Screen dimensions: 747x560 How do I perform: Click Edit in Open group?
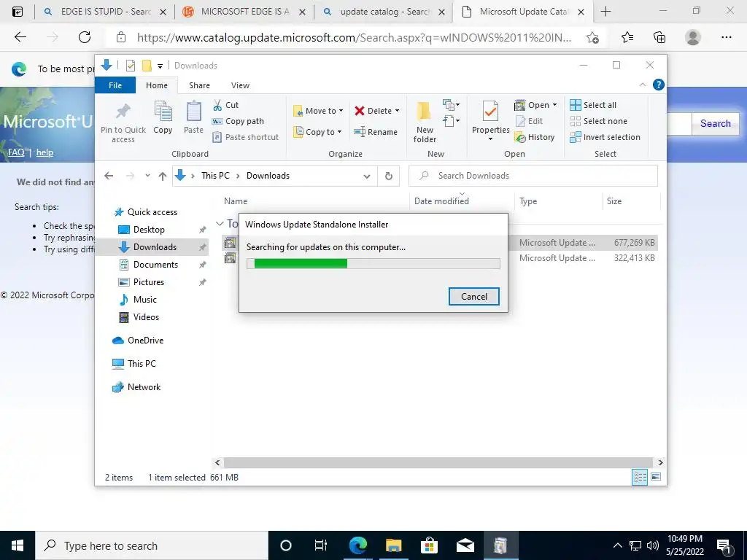point(530,121)
